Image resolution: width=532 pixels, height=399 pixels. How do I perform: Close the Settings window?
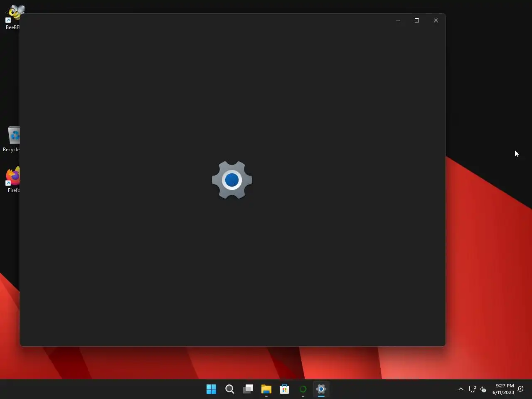pyautogui.click(x=436, y=20)
